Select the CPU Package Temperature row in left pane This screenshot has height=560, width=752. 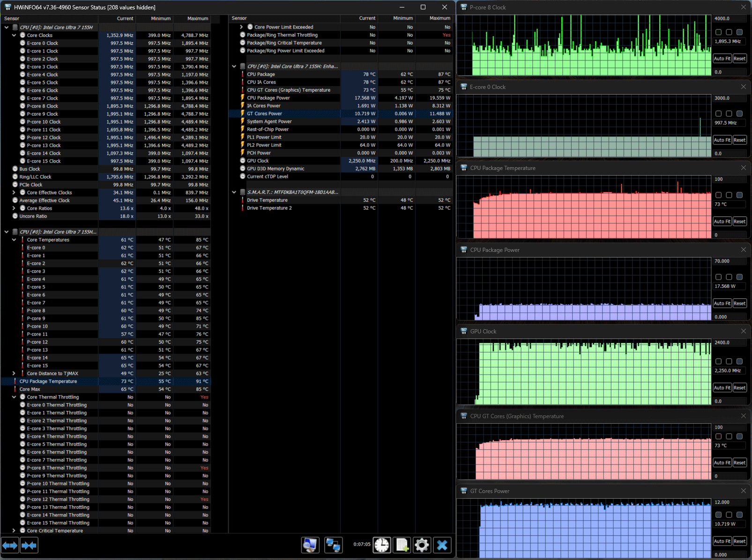[x=106, y=382]
